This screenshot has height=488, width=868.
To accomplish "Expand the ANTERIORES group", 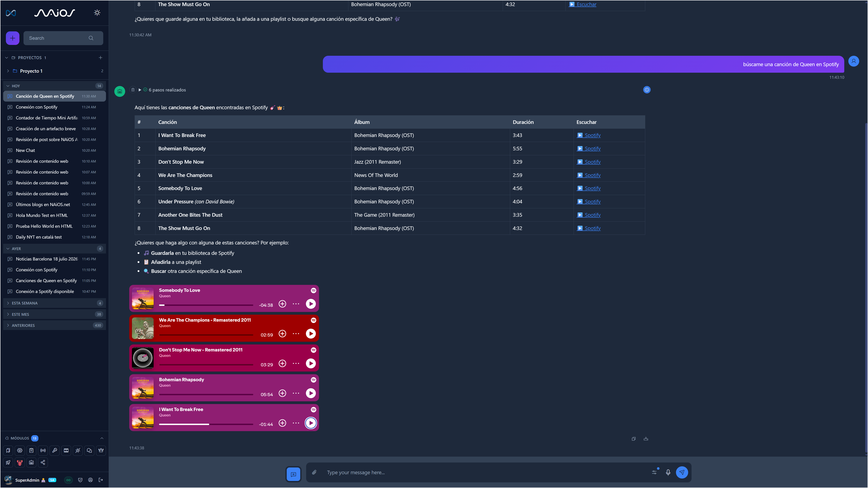I will pos(8,325).
